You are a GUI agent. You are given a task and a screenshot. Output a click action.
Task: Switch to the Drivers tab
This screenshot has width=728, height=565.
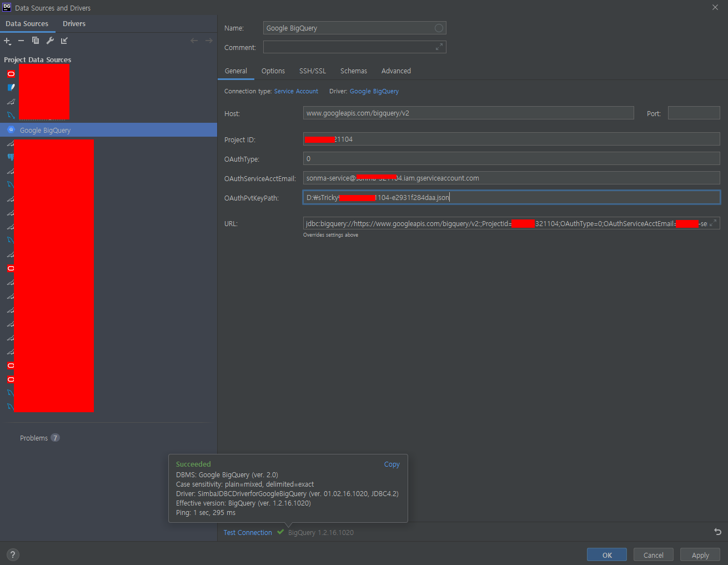[x=74, y=24]
